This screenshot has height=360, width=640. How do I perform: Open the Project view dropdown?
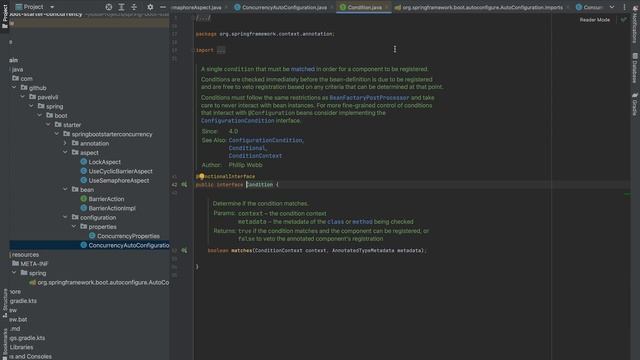(52, 7)
